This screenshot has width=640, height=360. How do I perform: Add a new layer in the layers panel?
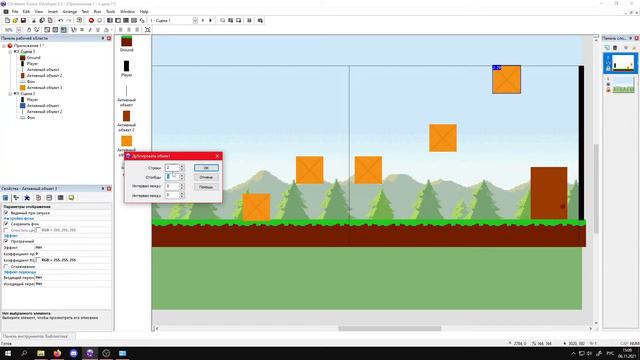(607, 48)
